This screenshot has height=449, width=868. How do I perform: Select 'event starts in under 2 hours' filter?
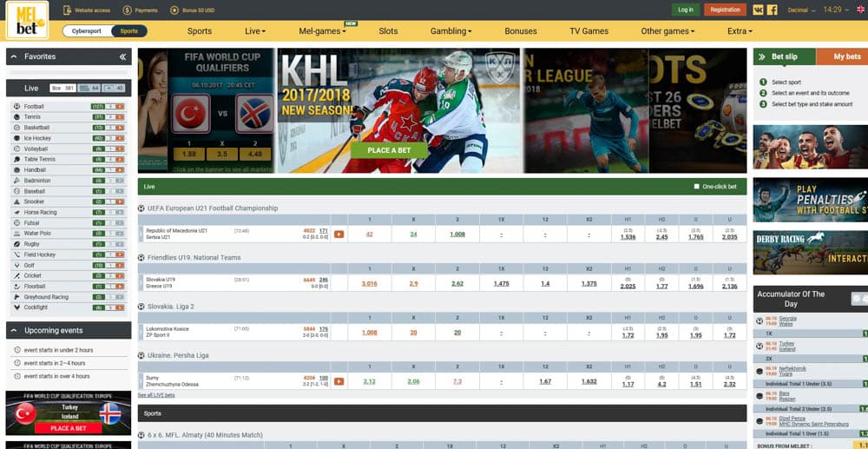(58, 350)
